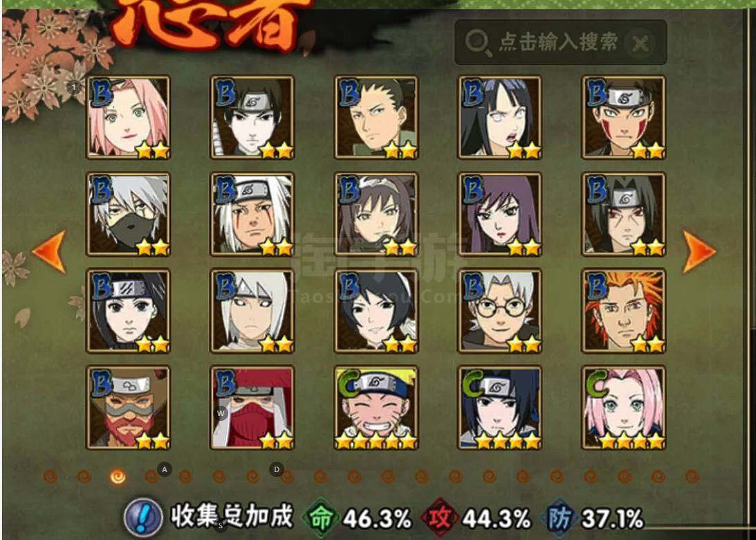Open the orange spiky-haired ninja card
The image size is (756, 540).
(x=624, y=312)
